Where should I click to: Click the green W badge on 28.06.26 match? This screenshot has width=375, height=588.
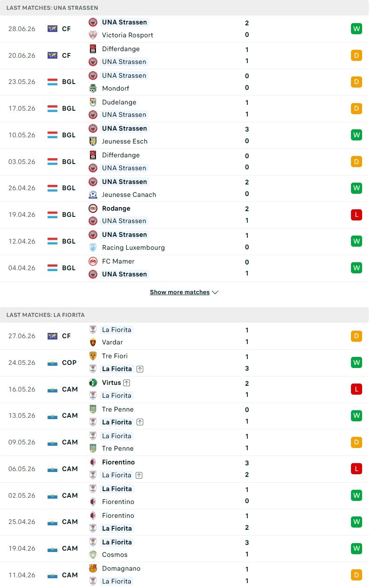(356, 29)
